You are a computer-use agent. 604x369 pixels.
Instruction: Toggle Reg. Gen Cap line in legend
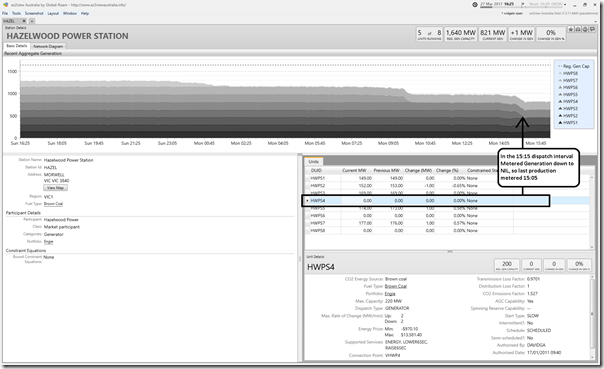point(574,66)
